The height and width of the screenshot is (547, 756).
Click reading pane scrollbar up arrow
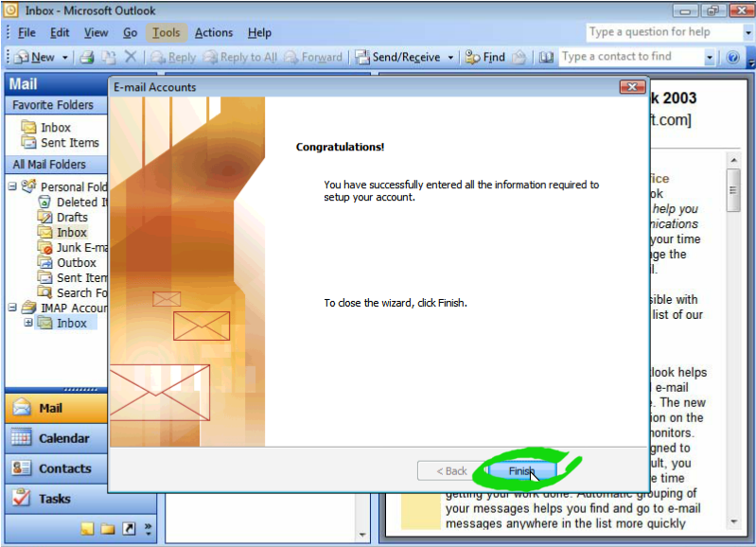pos(734,160)
